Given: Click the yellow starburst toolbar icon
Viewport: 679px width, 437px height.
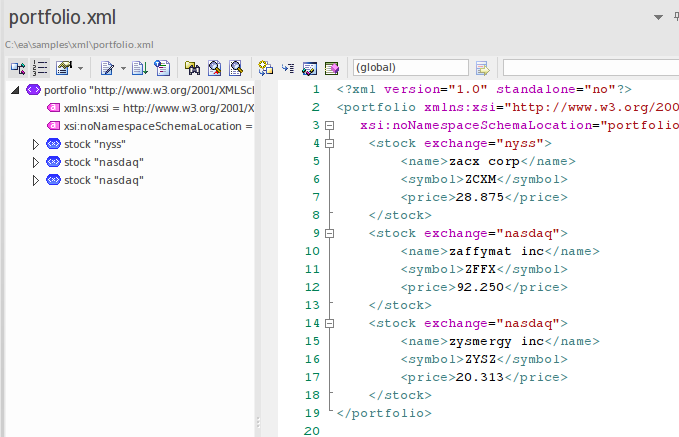Looking at the screenshot, I should tap(266, 68).
